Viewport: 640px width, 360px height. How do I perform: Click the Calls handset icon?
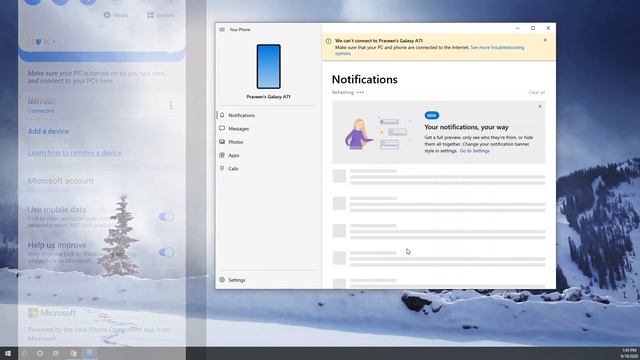pyautogui.click(x=222, y=168)
